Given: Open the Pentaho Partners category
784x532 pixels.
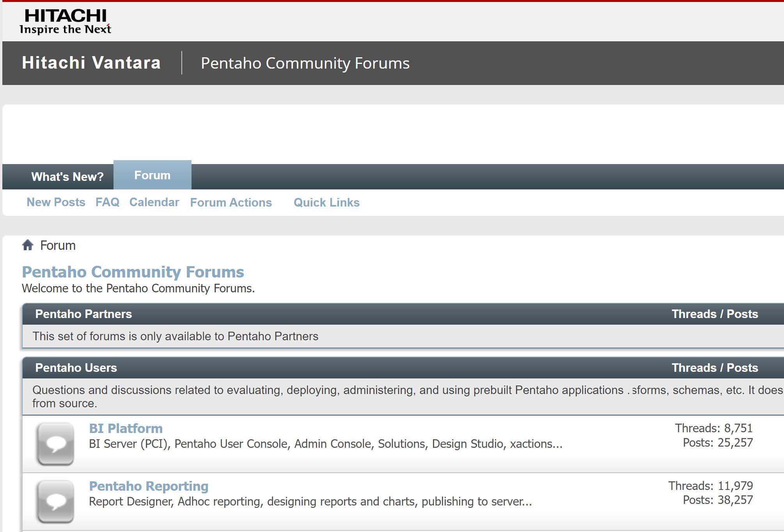Looking at the screenshot, I should tap(83, 314).
